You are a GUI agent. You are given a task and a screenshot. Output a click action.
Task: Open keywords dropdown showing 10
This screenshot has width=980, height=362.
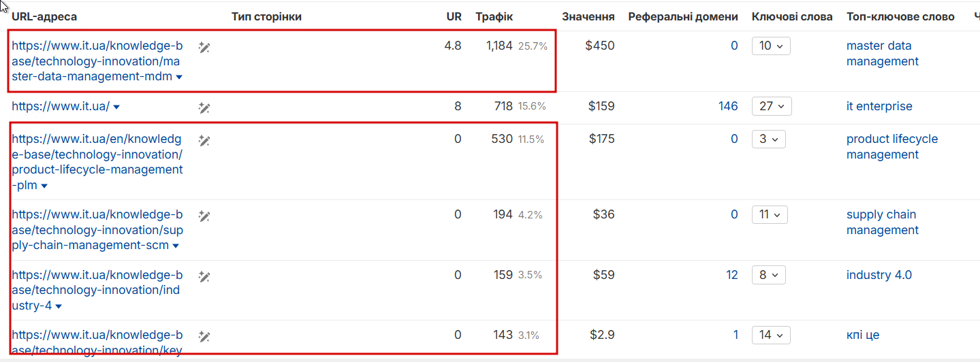click(771, 46)
